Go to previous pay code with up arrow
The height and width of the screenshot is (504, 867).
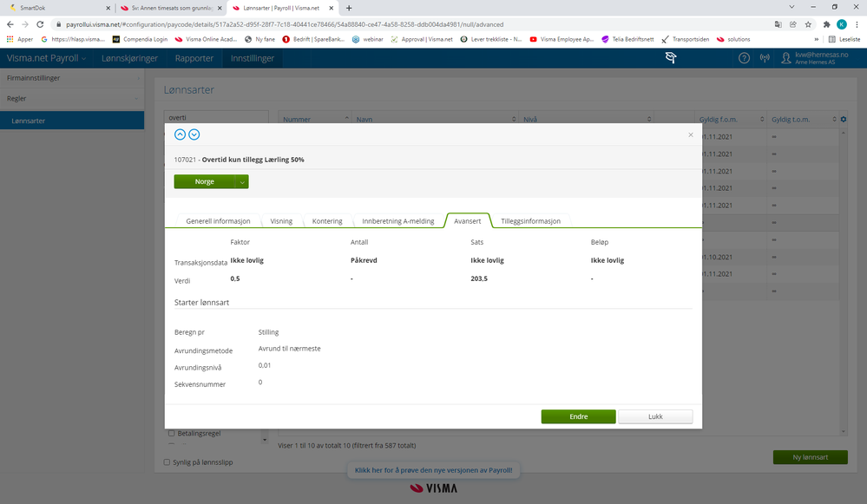[x=180, y=134]
